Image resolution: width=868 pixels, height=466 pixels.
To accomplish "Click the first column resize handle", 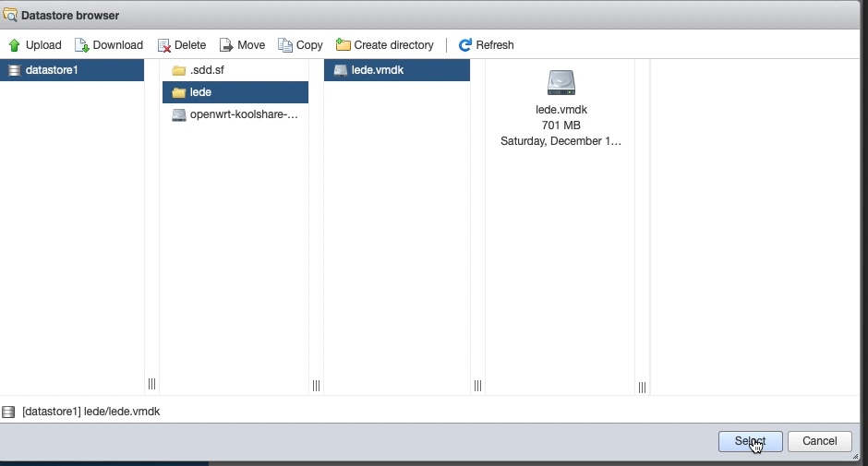I will click(151, 384).
